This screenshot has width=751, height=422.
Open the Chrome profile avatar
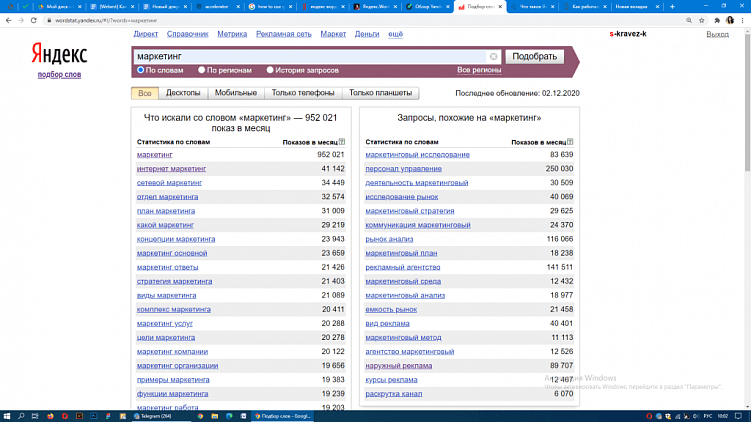point(729,20)
